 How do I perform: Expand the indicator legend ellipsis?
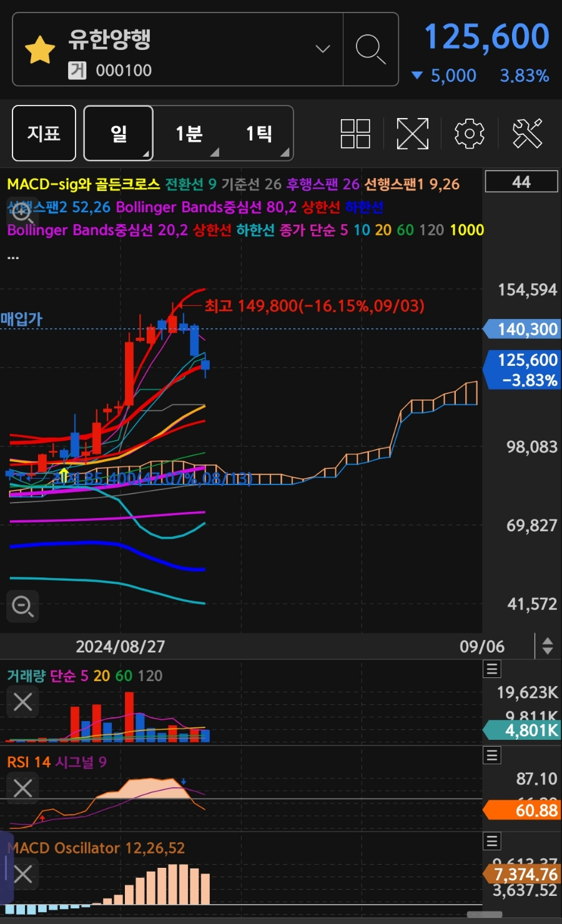(13, 255)
